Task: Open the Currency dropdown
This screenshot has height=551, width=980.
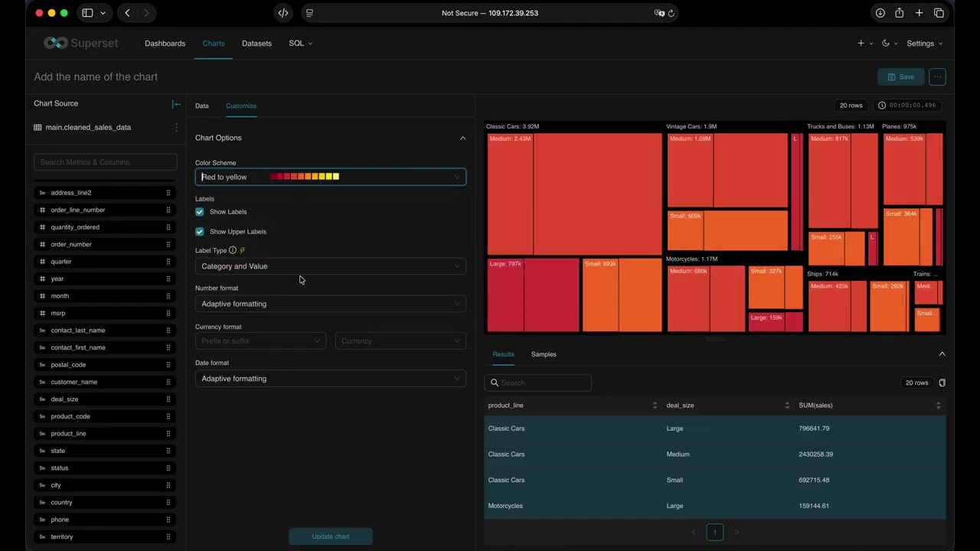Action: click(x=400, y=341)
